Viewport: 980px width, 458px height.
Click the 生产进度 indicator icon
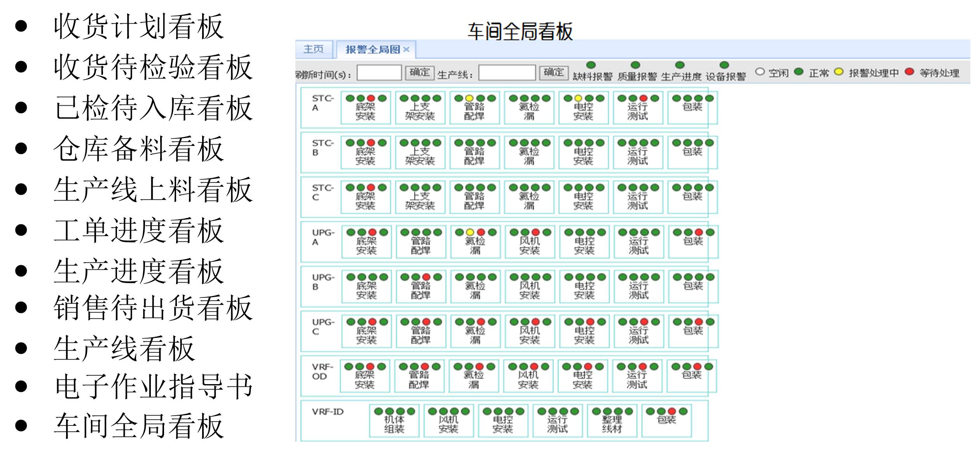coord(679,65)
